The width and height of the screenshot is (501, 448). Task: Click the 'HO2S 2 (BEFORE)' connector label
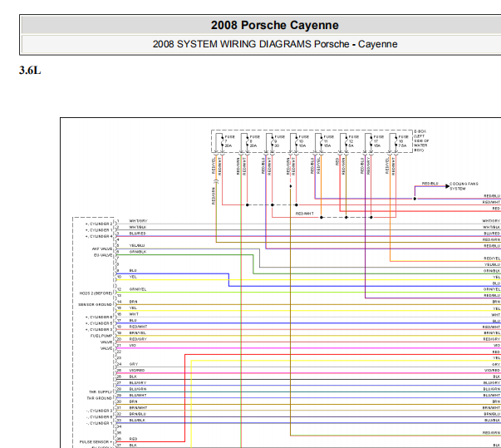pyautogui.click(x=96, y=293)
